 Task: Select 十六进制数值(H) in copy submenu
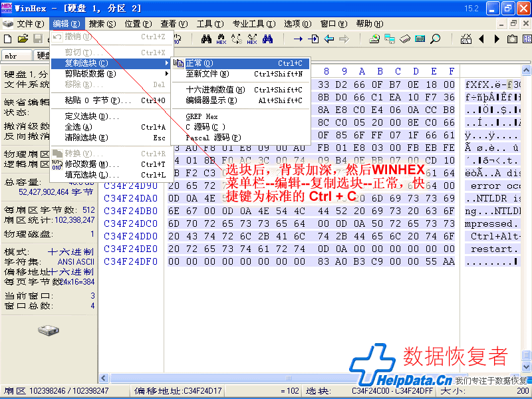(241, 90)
